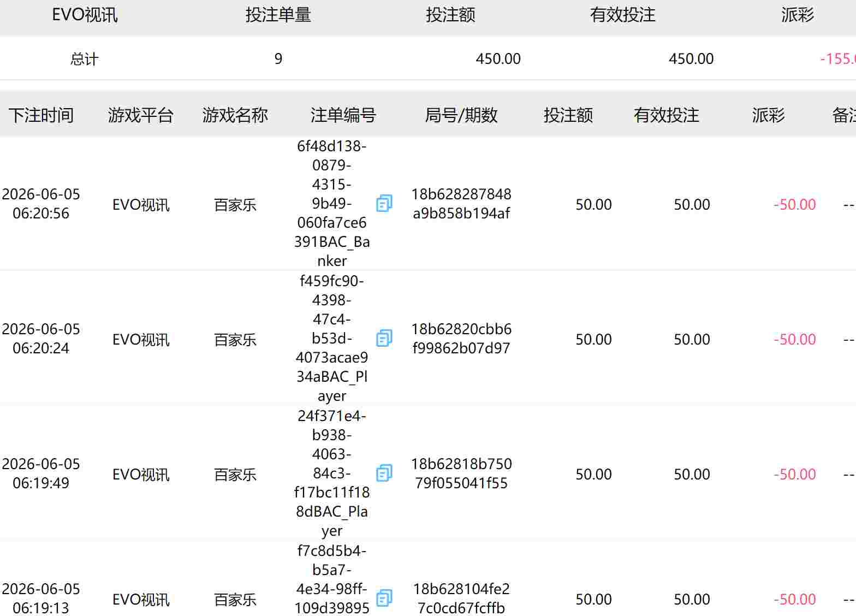Select 百家乐 game name in 06:20:24 row
Image resolution: width=856 pixels, height=616 pixels.
pyautogui.click(x=235, y=340)
